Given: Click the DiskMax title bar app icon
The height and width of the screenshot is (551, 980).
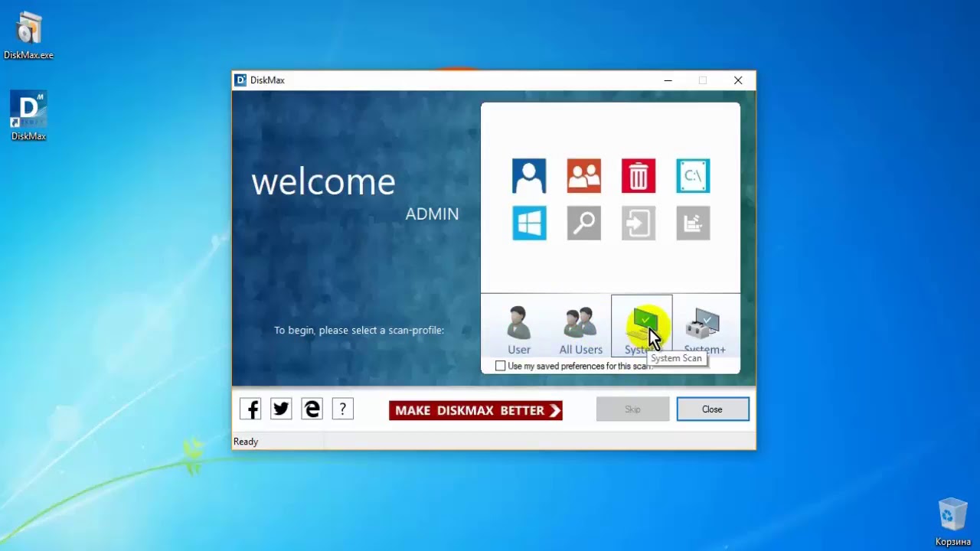Looking at the screenshot, I should (240, 80).
